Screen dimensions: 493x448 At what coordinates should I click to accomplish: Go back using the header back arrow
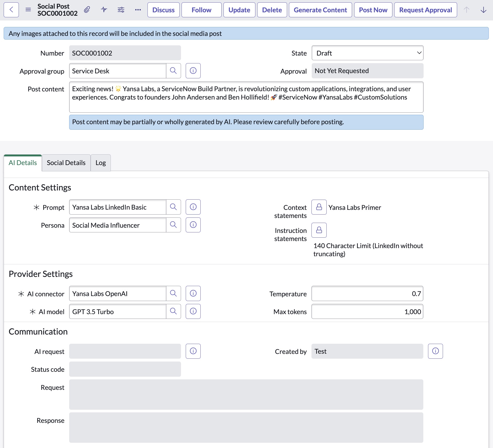coord(11,10)
